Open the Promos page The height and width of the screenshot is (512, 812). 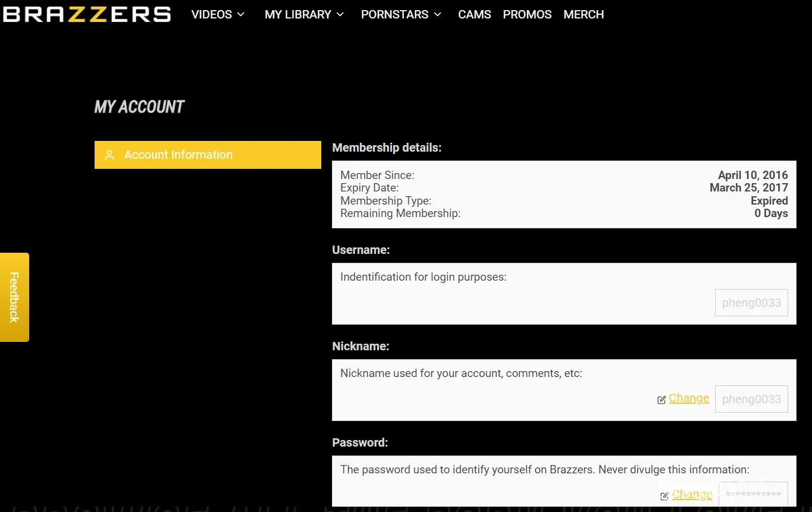click(x=527, y=14)
